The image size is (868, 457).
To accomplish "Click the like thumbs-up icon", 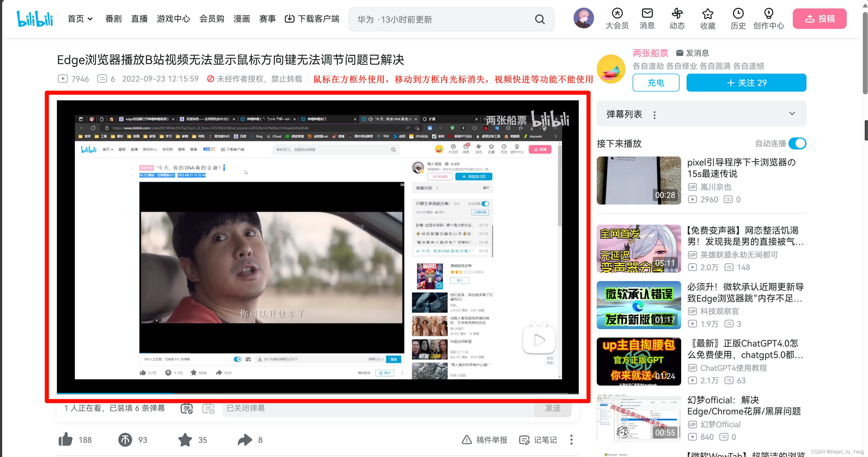I will tap(65, 440).
